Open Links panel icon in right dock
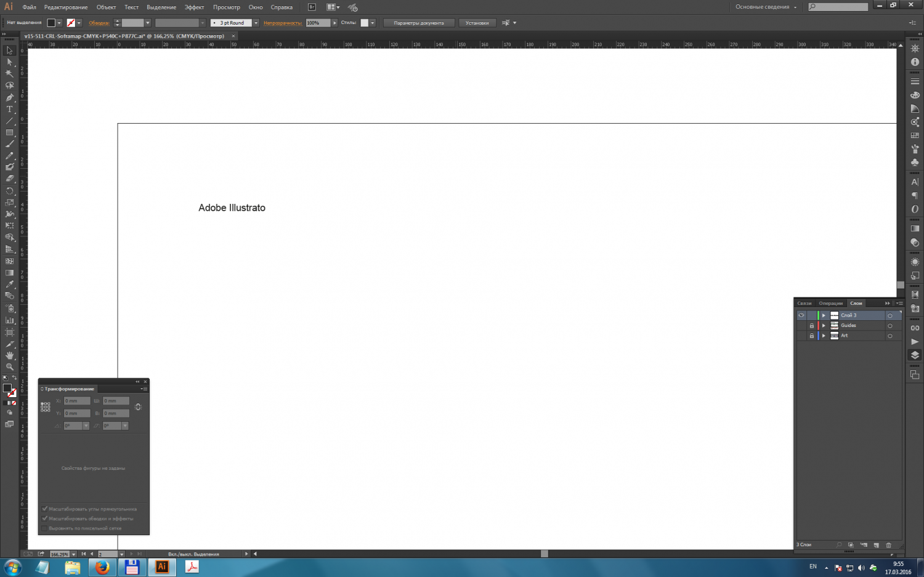 915,328
